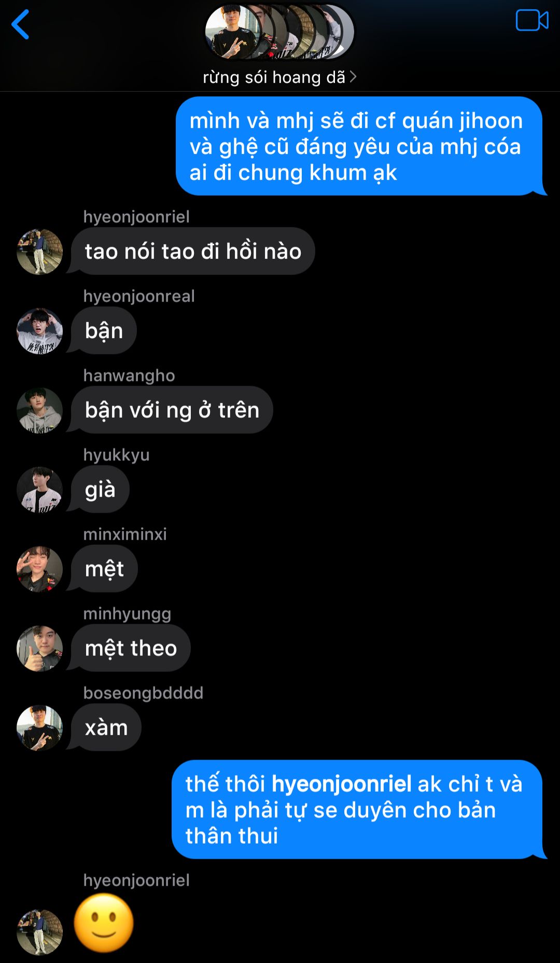This screenshot has width=560, height=963.
Task: Open group avatar stack at top
Action: click(279, 32)
